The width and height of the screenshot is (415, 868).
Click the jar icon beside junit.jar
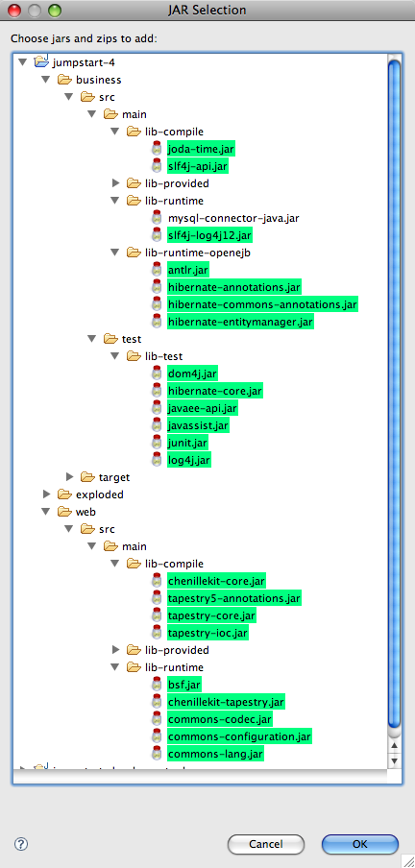[157, 443]
